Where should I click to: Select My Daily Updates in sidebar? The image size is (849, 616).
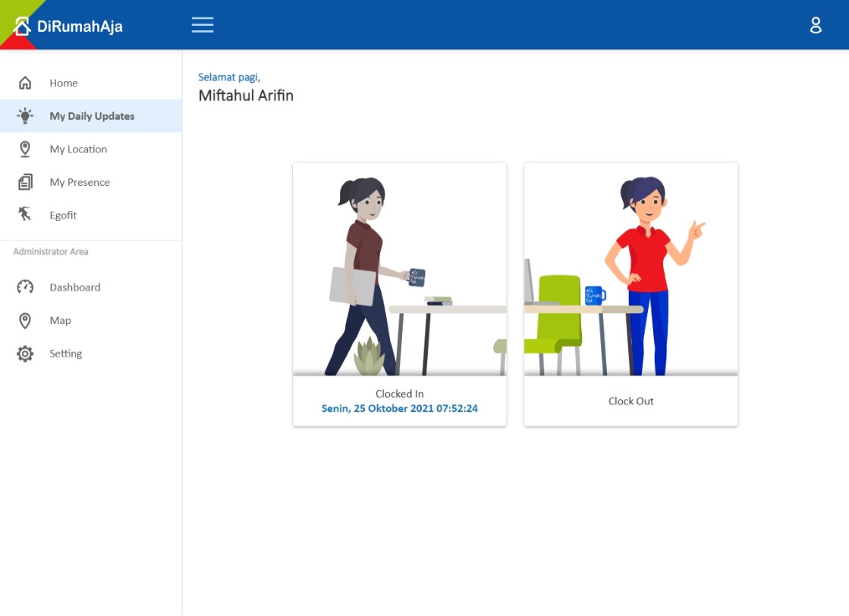click(92, 116)
